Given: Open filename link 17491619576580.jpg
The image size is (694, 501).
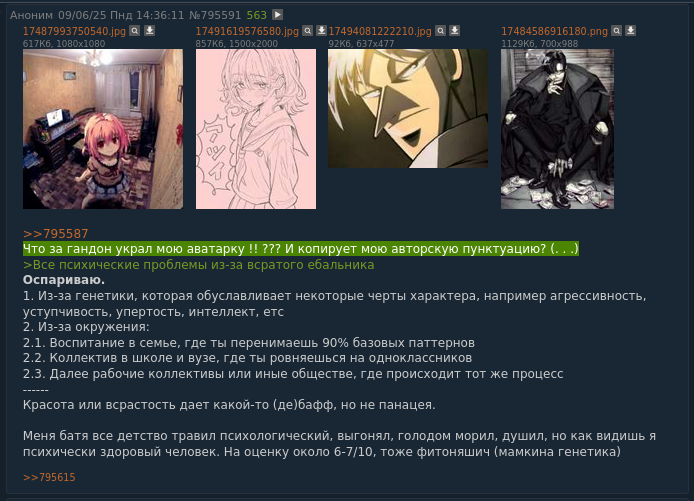Looking at the screenshot, I should click(247, 31).
